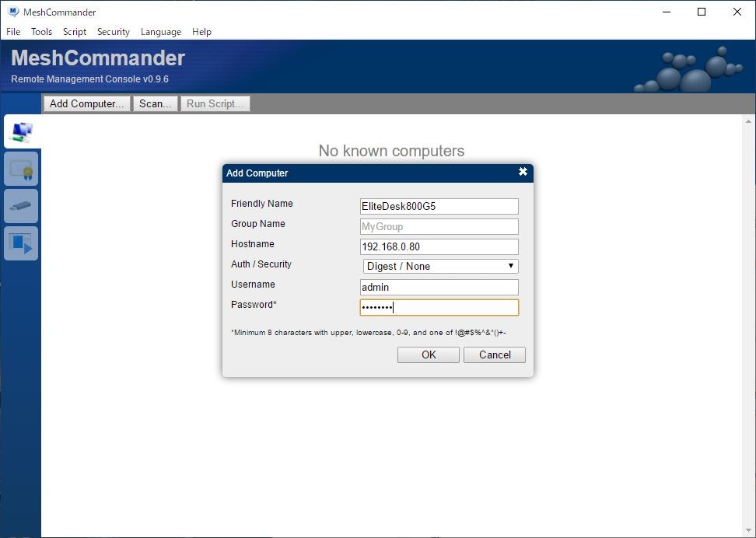This screenshot has height=538, width=756.
Task: Click the 'Remote Management Console v0.9.6' text
Action: [89, 79]
